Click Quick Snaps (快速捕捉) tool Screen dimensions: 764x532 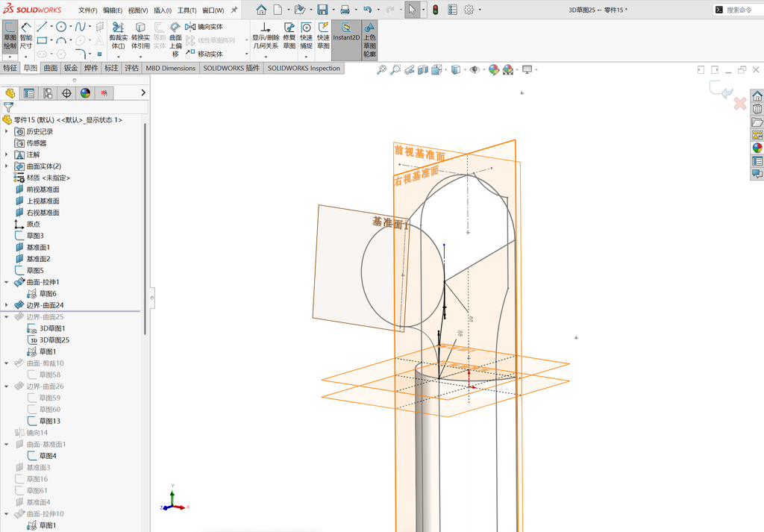(x=307, y=36)
